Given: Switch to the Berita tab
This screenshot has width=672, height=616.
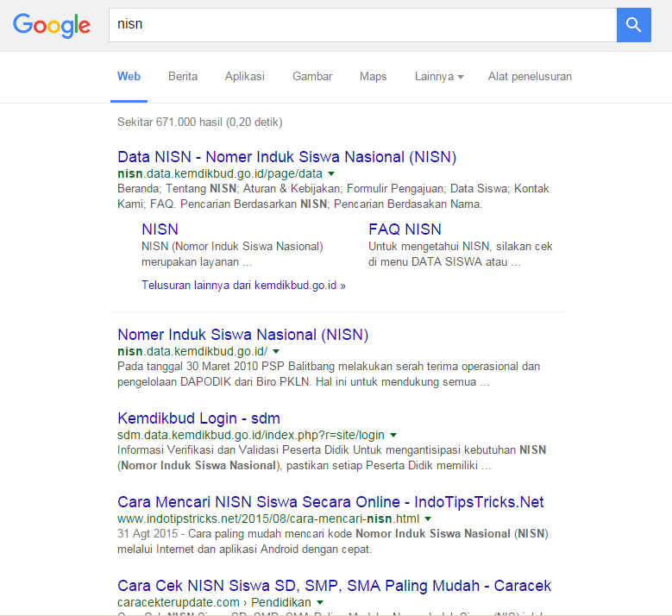Looking at the screenshot, I should (x=183, y=76).
